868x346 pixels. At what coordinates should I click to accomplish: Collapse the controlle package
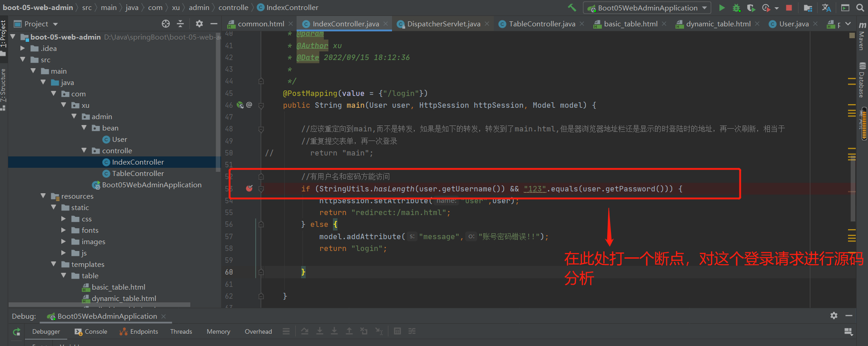click(x=84, y=150)
